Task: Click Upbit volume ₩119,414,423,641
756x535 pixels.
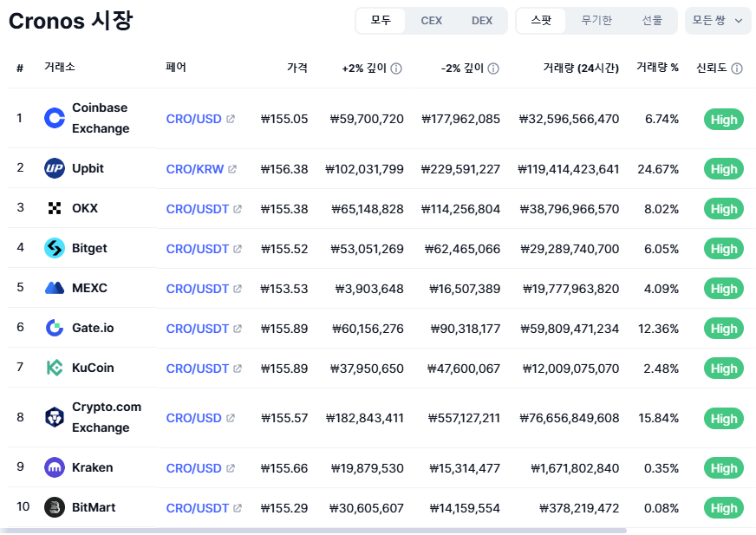Action: pyautogui.click(x=569, y=169)
